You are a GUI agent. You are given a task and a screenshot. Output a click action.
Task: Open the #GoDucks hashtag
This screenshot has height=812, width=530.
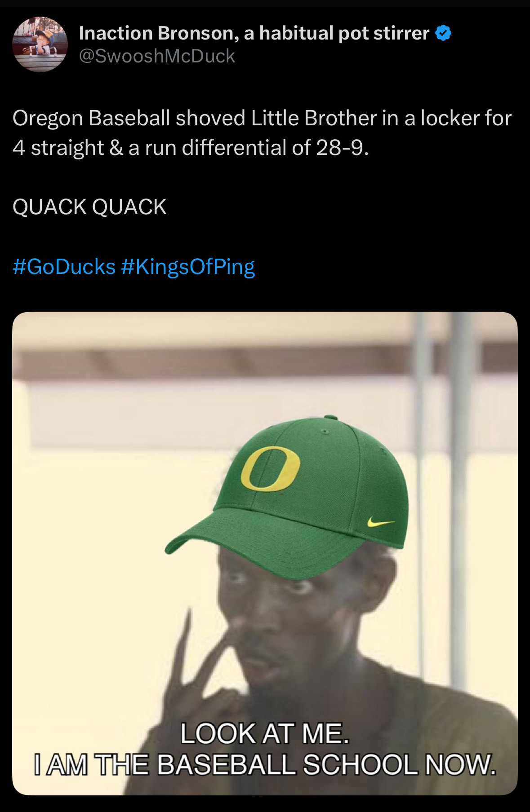coord(64,266)
